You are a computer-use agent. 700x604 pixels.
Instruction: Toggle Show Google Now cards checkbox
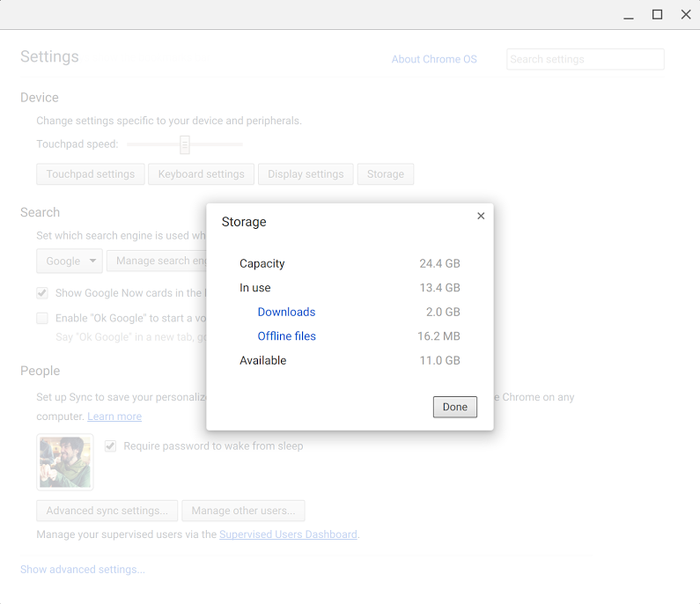pos(42,293)
